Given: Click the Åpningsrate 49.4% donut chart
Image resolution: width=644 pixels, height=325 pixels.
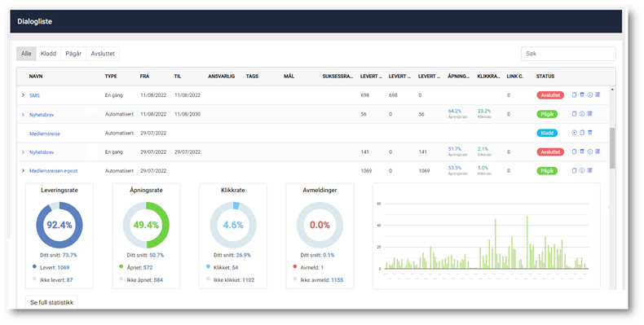Looking at the screenshot, I should pos(146,225).
